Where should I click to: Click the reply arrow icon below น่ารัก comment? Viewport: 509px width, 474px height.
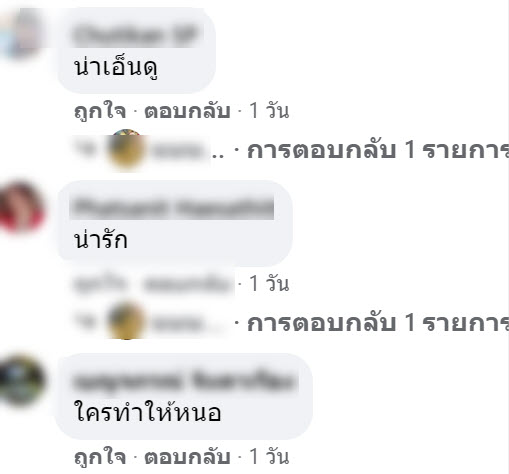[86, 322]
